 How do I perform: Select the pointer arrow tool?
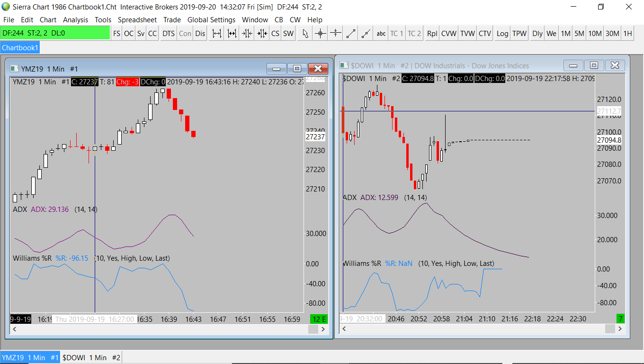point(305,34)
